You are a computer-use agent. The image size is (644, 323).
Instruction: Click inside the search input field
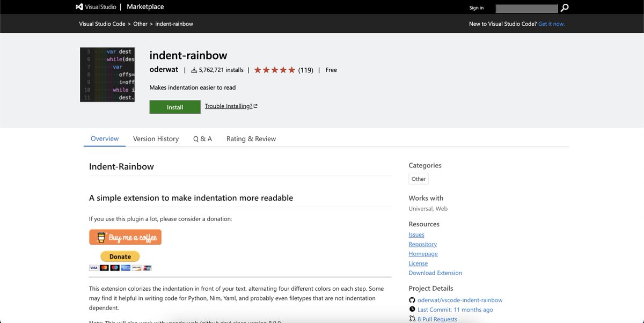click(526, 8)
